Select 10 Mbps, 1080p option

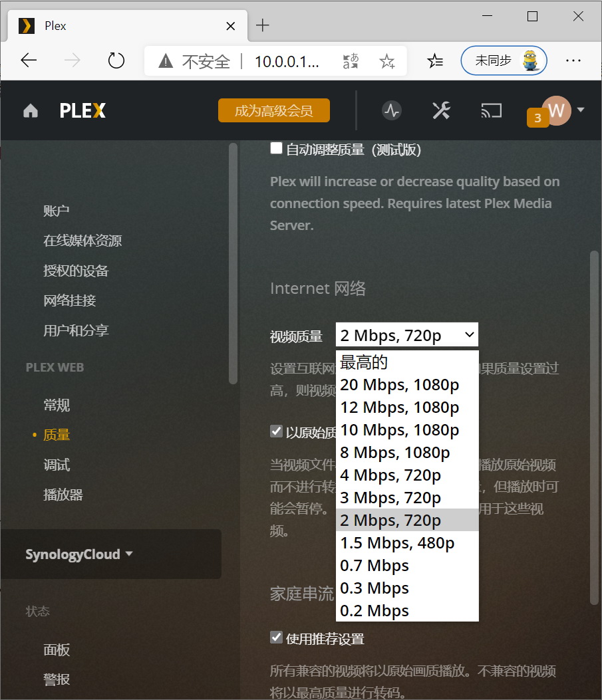407,430
